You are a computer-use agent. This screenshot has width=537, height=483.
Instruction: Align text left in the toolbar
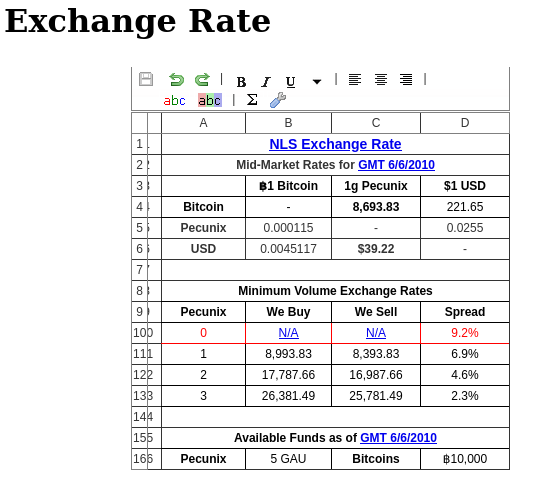coord(355,79)
